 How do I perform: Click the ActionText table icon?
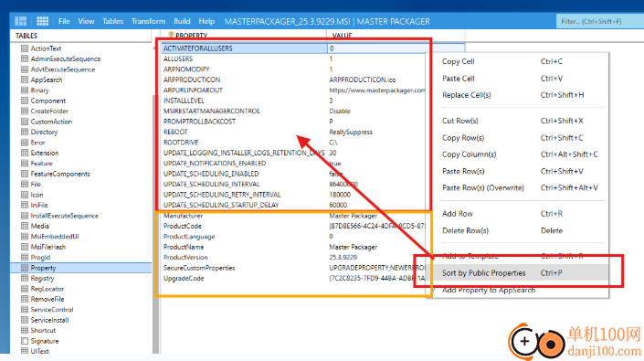pos(25,48)
